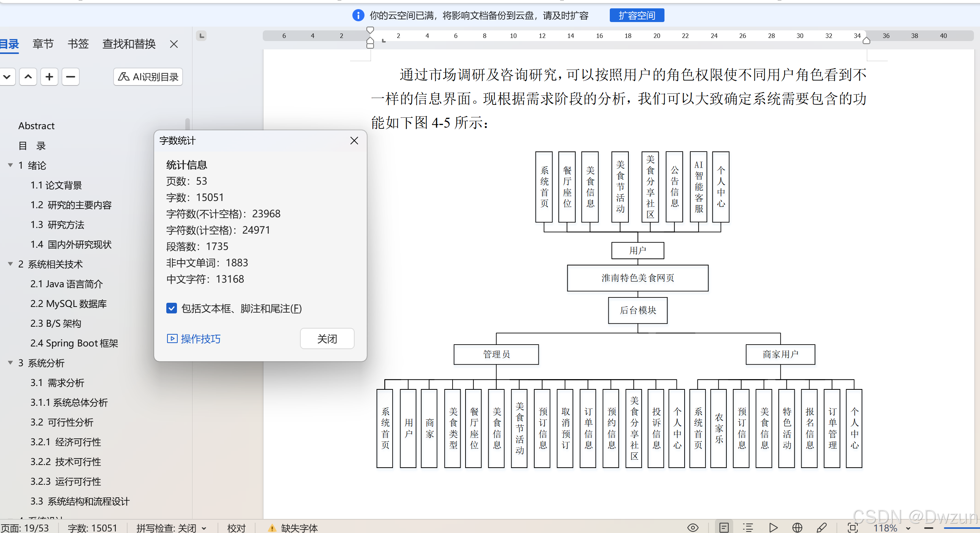Click the 字数: 15051 status bar entry
This screenshot has height=533, width=980.
coord(92,528)
